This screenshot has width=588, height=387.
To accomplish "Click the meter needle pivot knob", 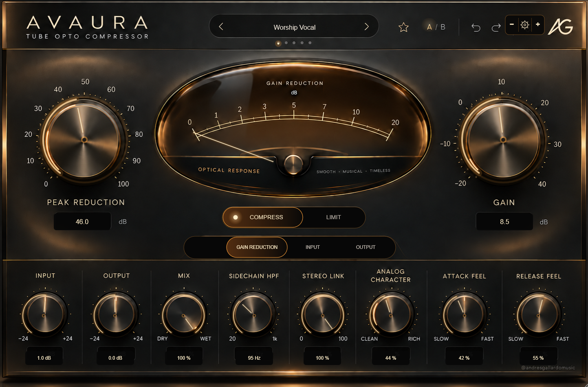I will coord(293,164).
